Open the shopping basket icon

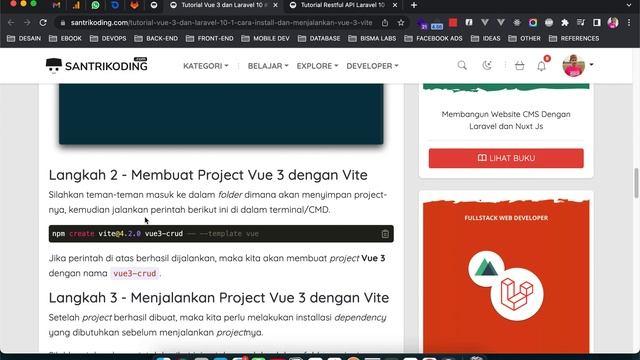tap(519, 65)
